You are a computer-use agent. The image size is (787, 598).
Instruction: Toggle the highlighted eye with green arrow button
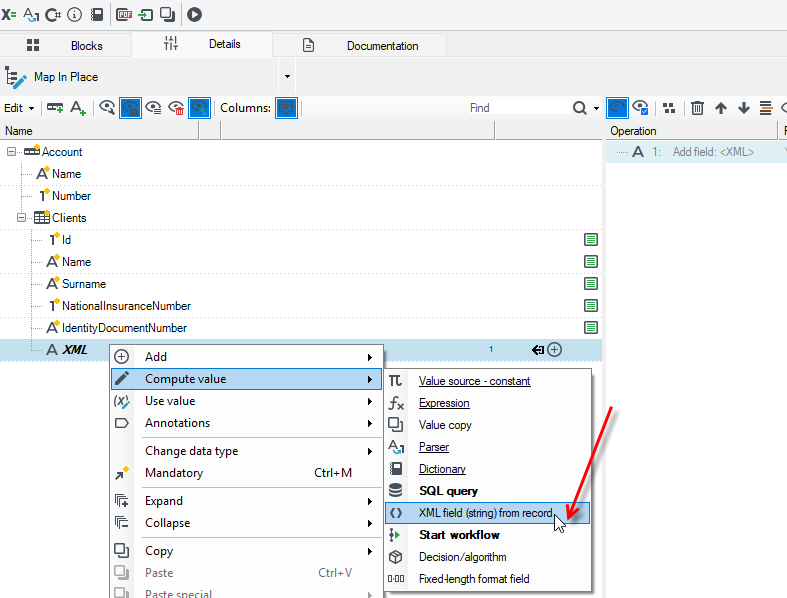[199, 108]
